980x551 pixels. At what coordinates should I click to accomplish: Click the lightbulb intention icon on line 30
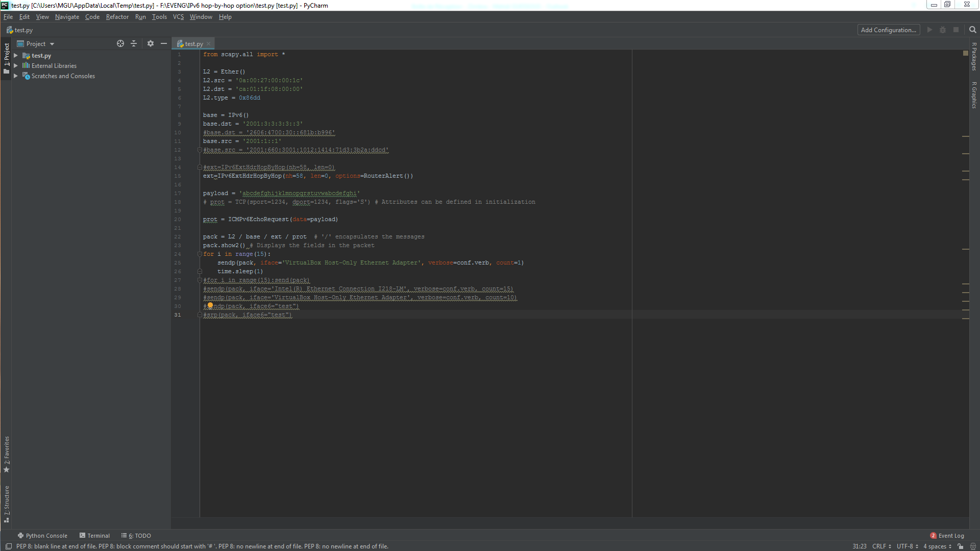210,305
